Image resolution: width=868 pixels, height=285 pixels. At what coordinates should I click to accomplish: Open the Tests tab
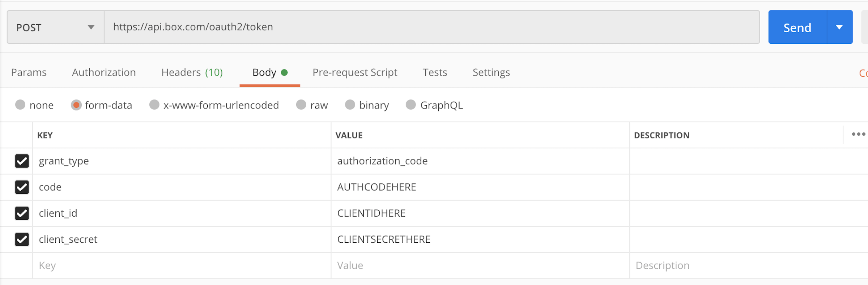coord(435,72)
